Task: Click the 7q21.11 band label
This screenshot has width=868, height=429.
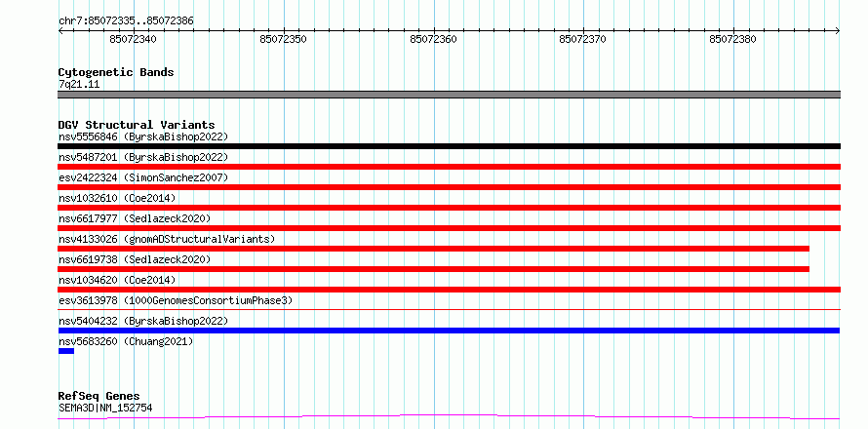Action: coord(79,85)
